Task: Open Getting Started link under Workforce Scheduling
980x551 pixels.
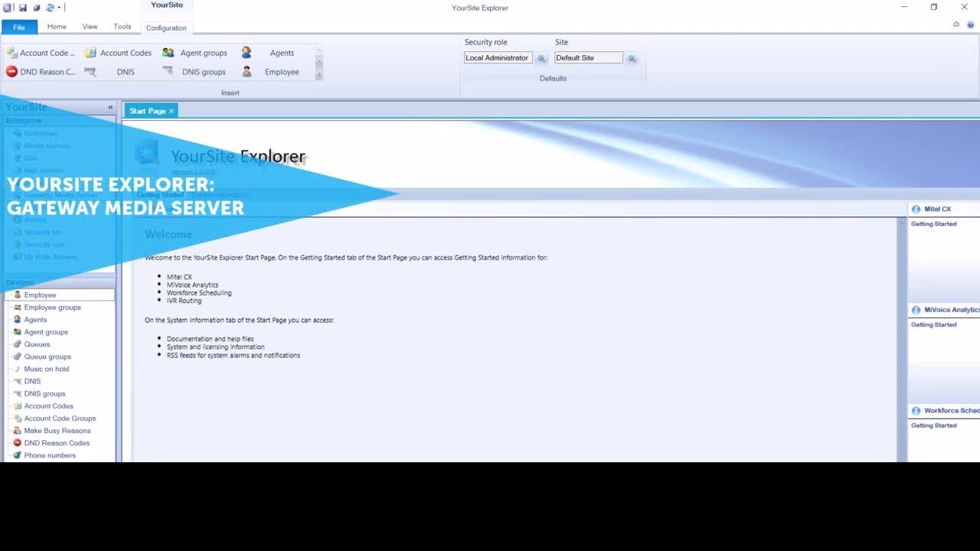Action: [x=933, y=425]
